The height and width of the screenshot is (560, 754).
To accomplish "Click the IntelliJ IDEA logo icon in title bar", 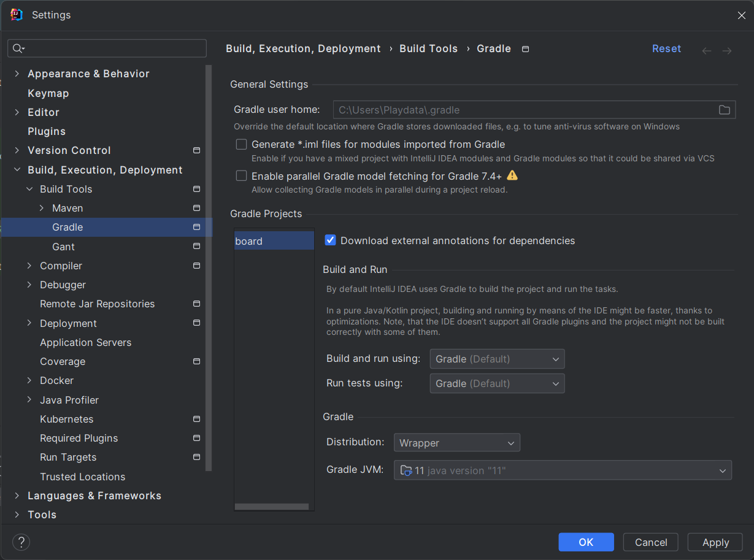I will pyautogui.click(x=17, y=15).
